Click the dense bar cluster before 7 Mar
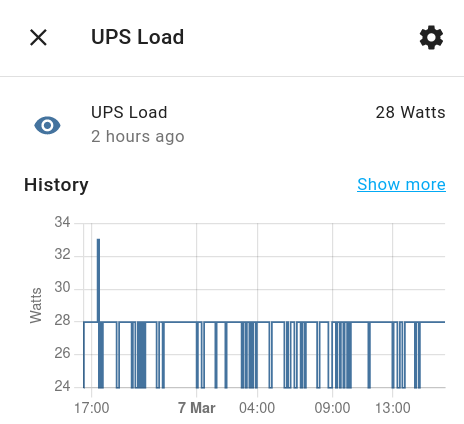 [x=139, y=355]
